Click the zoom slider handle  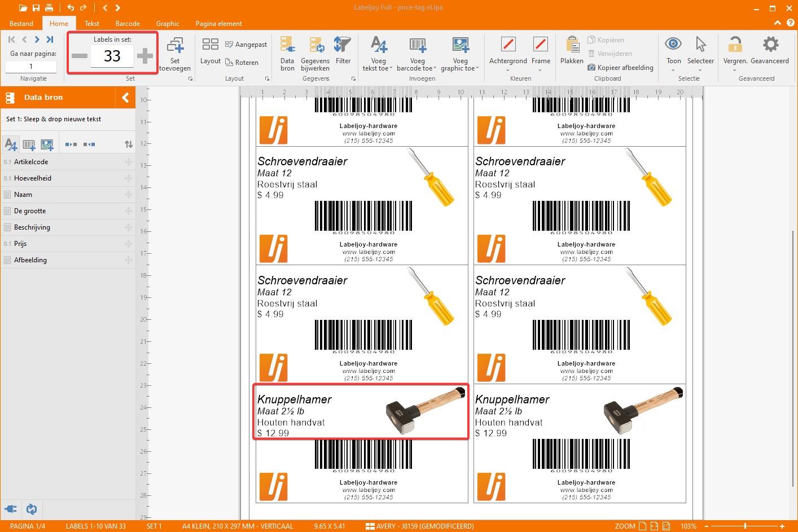(x=745, y=526)
